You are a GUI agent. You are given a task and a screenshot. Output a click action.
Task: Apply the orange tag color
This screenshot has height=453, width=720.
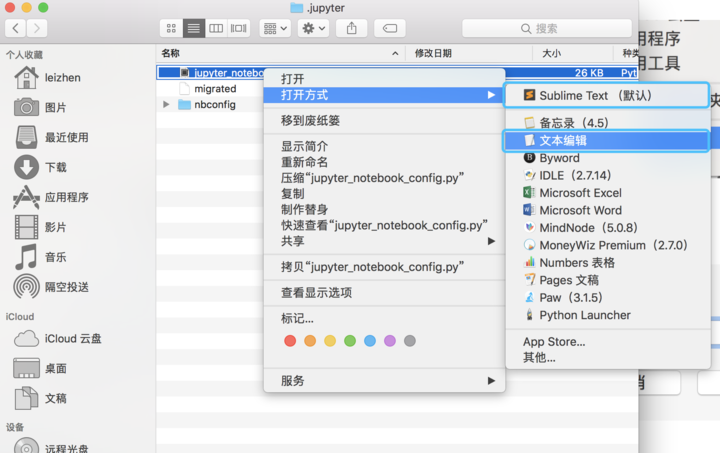[310, 341]
